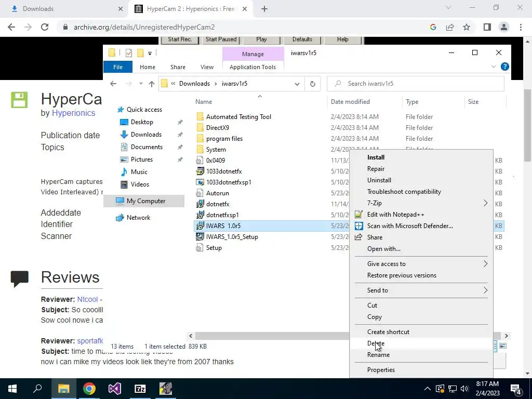The height and width of the screenshot is (399, 532).
Task: Open Explorer help question mark icon
Action: pos(504,67)
